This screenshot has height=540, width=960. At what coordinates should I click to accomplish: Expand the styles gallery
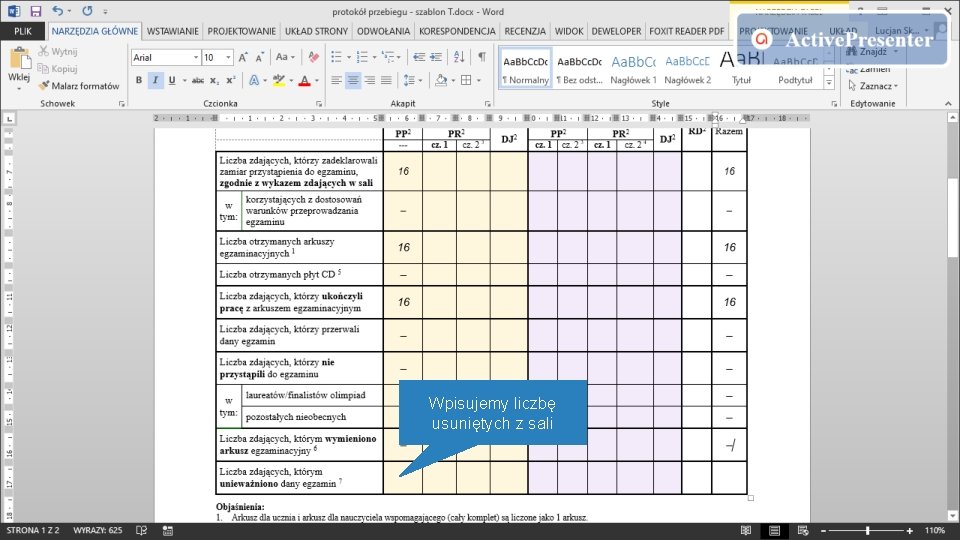click(829, 83)
